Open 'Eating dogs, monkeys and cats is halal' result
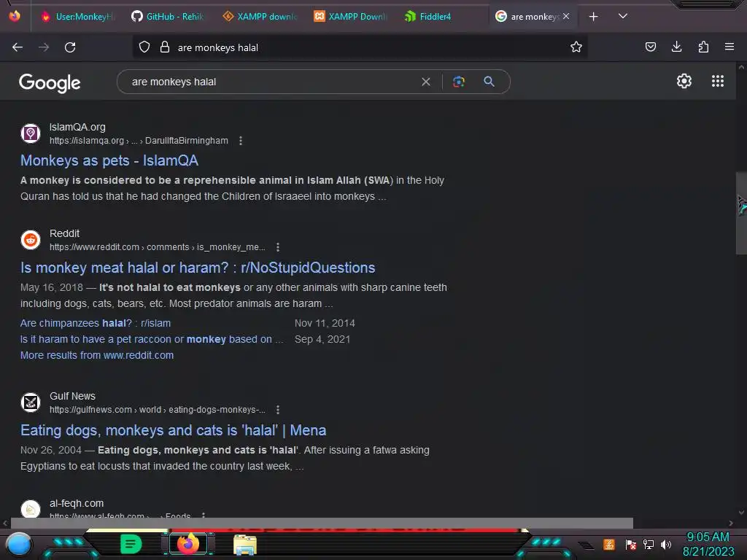This screenshot has width=747, height=560. coord(173,430)
